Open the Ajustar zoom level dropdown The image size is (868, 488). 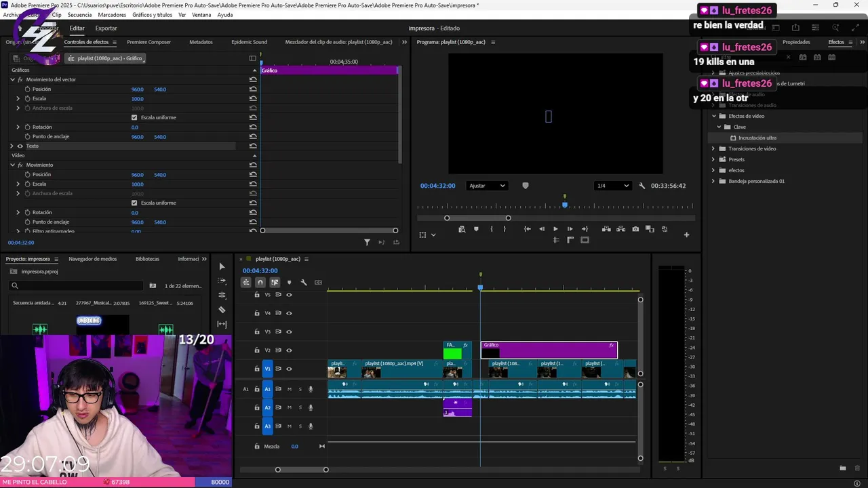[487, 186]
